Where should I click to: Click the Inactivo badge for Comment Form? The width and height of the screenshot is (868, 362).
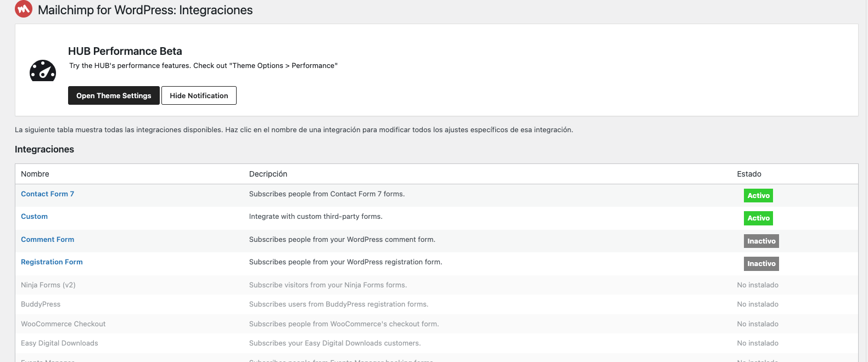[761, 241]
